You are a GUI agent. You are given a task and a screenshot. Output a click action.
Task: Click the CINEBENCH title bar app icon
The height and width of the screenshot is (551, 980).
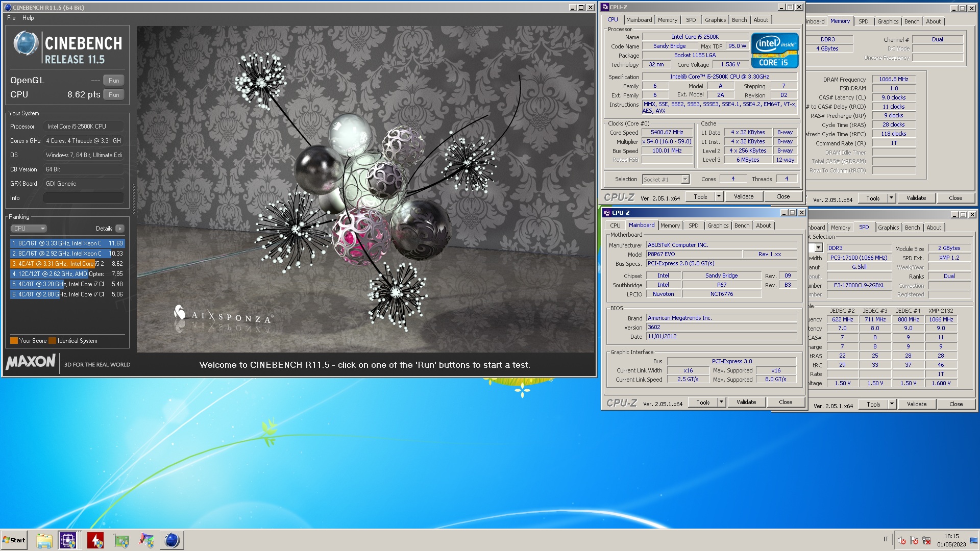pos(8,7)
